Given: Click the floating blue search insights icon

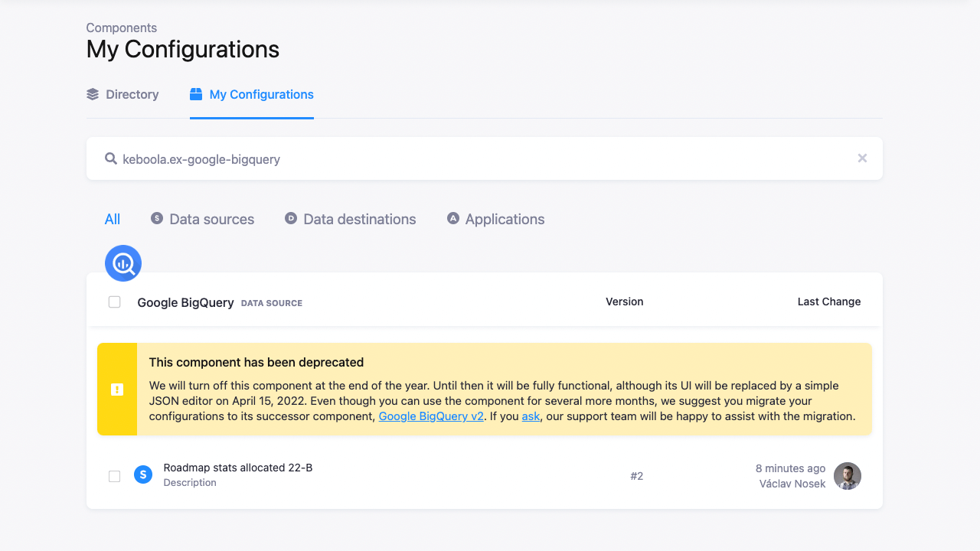Looking at the screenshot, I should click(122, 262).
